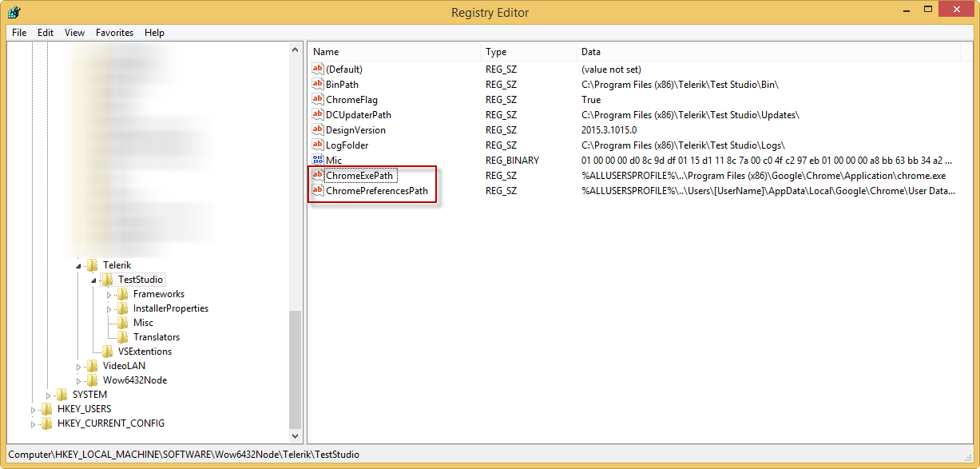Select the Translators folder icon

pos(123,337)
